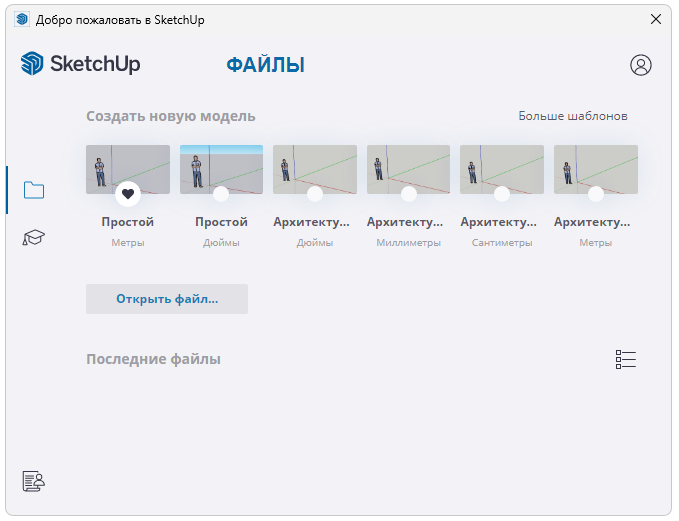Click the Последние файлы heading

[153, 359]
